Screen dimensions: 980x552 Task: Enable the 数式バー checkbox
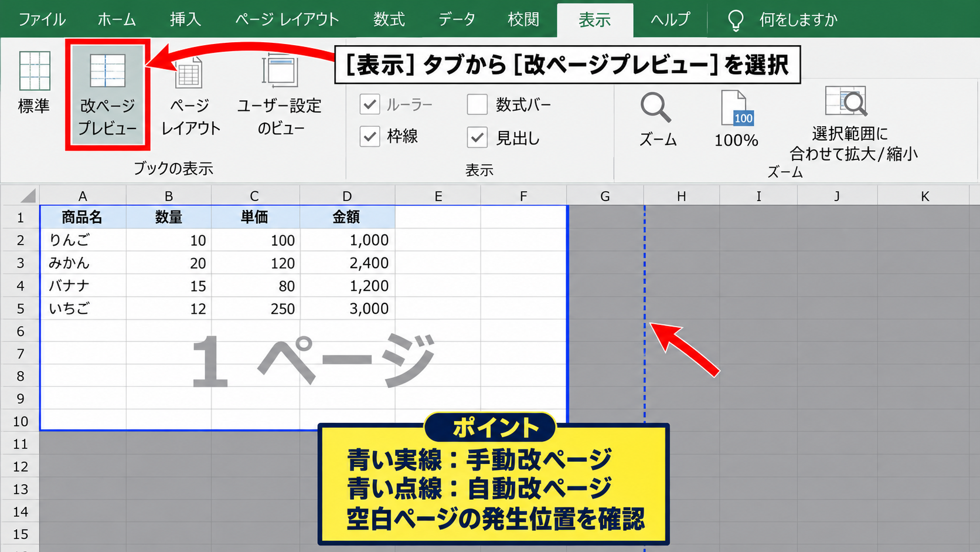click(477, 105)
